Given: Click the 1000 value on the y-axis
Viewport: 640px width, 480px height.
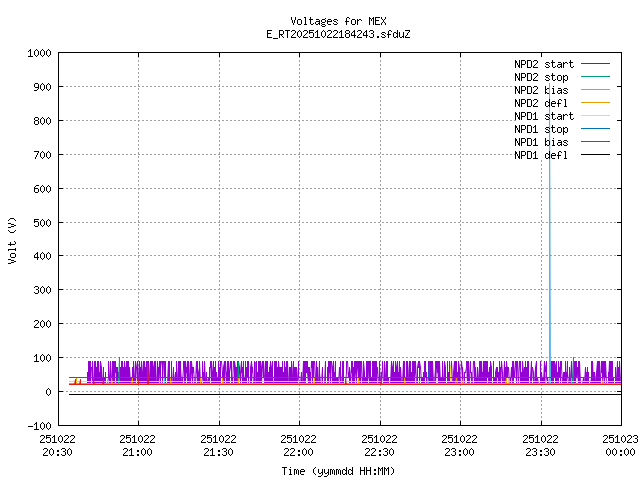Looking at the screenshot, I should click(39, 53).
